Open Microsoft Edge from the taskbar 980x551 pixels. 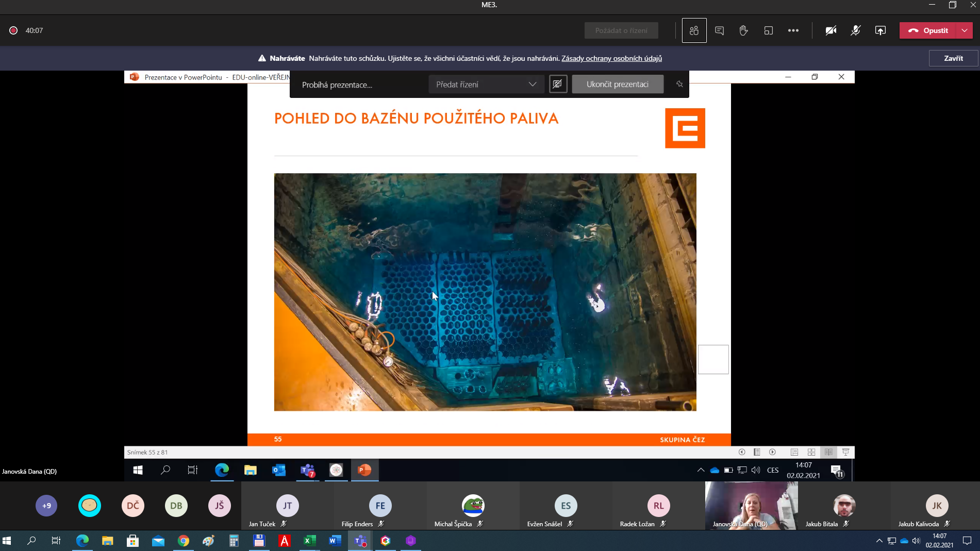(x=82, y=541)
